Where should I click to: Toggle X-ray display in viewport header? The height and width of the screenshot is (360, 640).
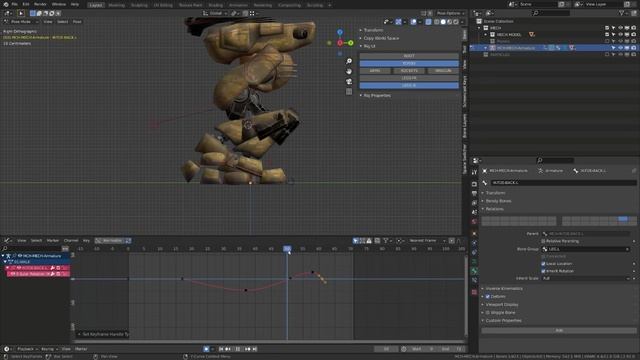[428, 22]
